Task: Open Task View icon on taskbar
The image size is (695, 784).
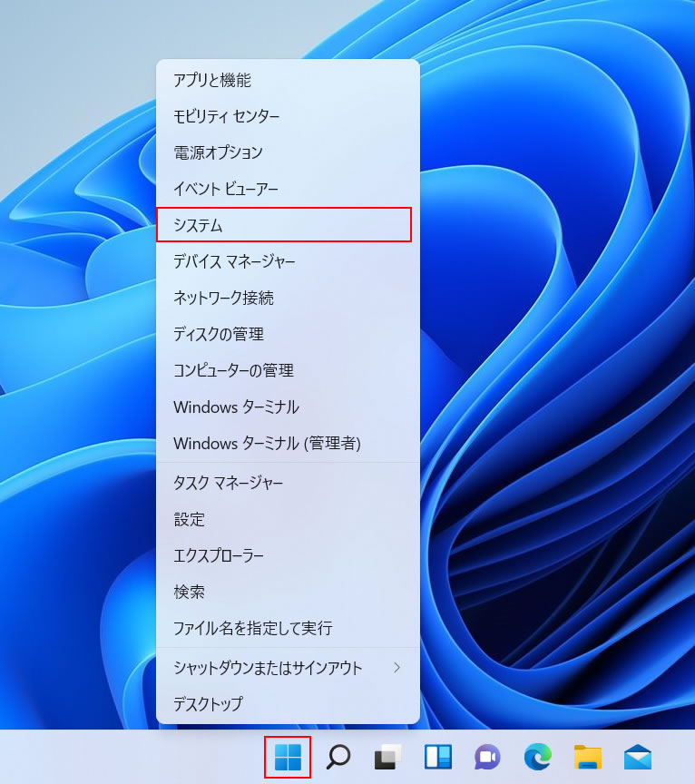Action: 388,757
